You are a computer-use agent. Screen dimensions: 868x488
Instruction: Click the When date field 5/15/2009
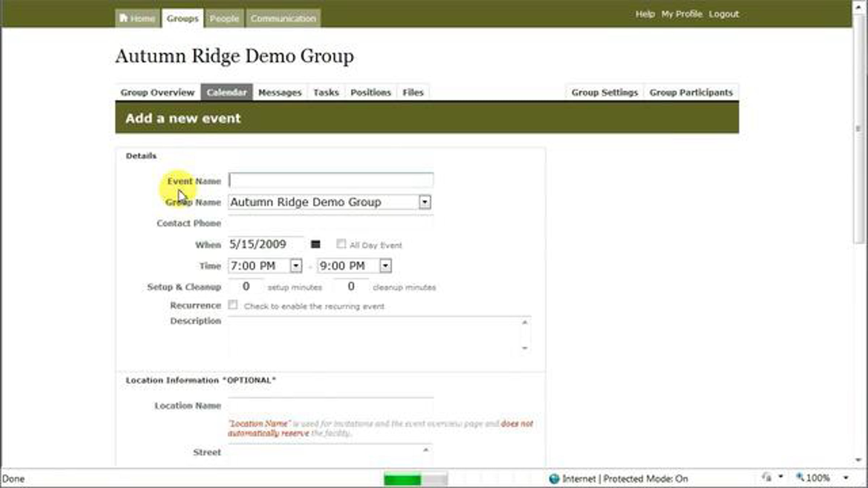click(x=266, y=244)
